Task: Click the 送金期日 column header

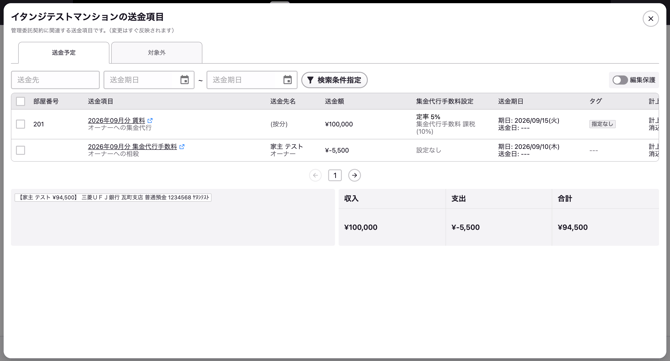Action: pyautogui.click(x=511, y=101)
